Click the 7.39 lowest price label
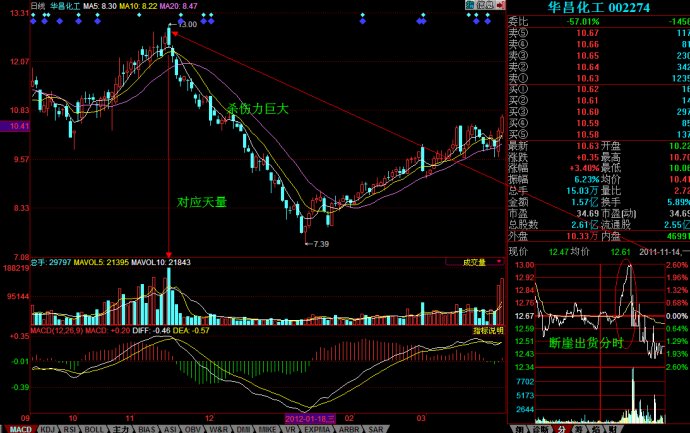 click(x=319, y=244)
